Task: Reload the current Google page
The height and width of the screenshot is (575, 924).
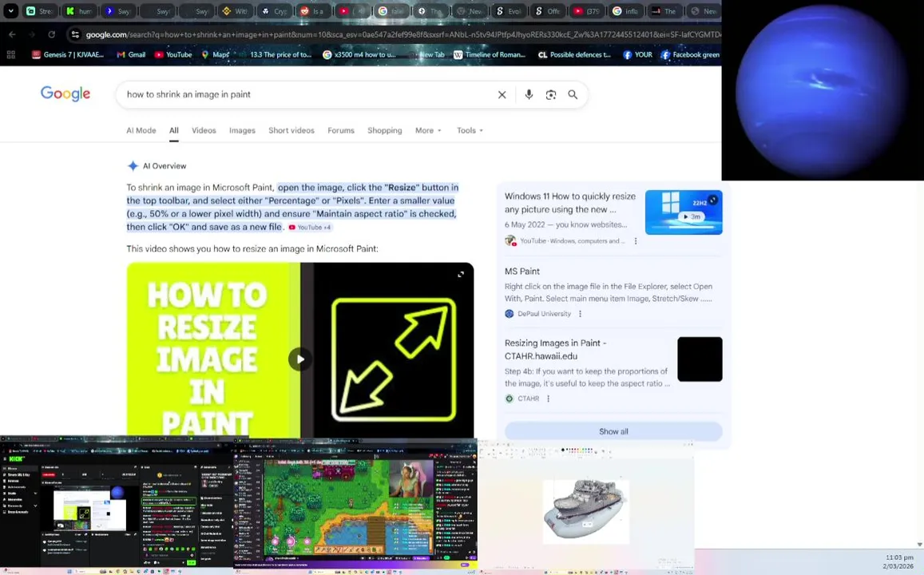Action: 52,35
